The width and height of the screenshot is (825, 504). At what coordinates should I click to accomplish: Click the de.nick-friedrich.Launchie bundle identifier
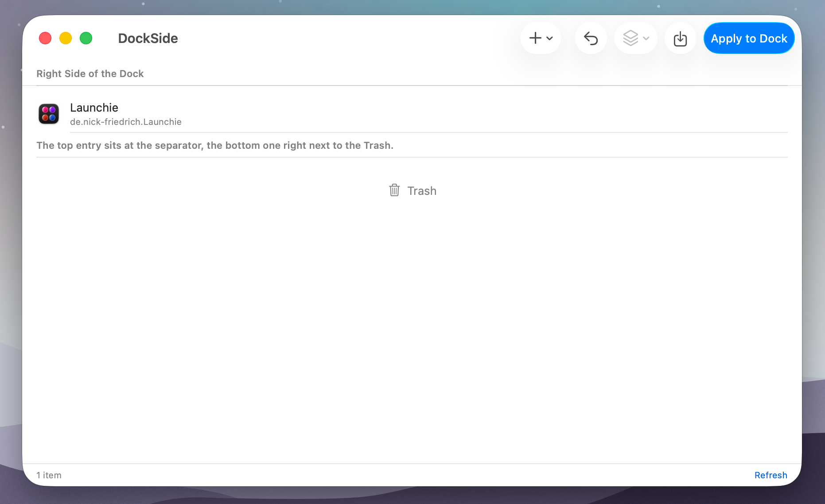point(126,122)
